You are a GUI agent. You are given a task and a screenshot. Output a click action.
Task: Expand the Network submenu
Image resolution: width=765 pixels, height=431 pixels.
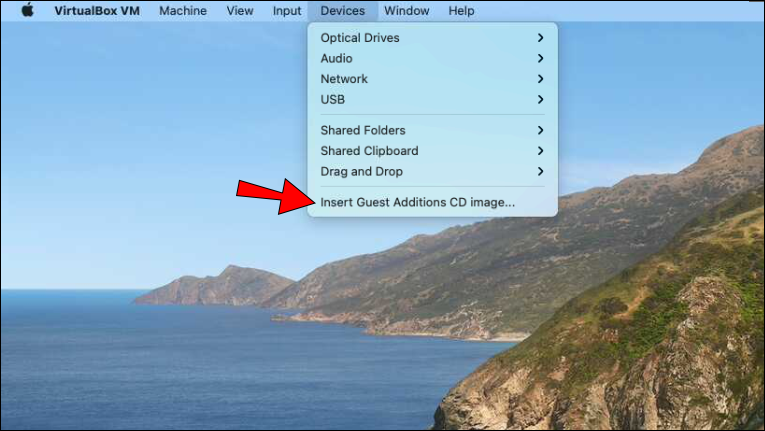[432, 79]
